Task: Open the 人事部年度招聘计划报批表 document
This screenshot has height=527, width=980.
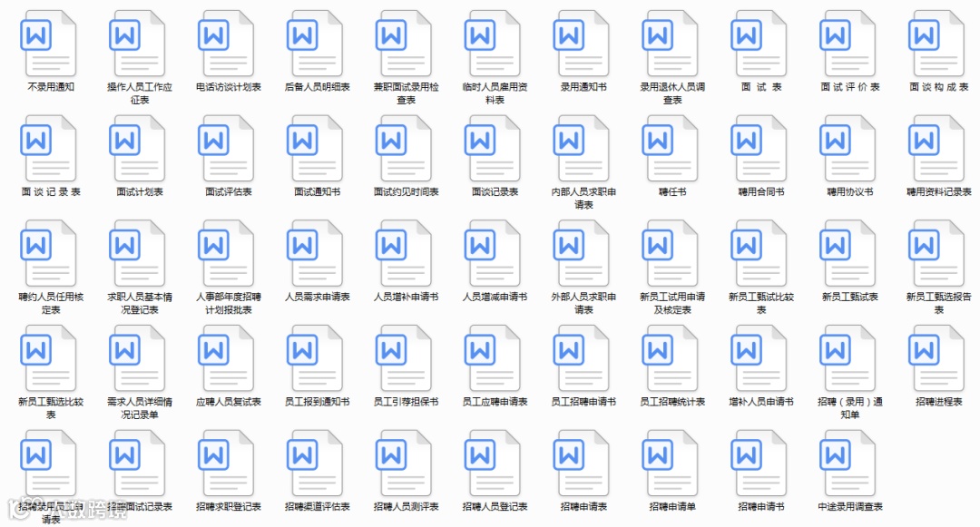Action: pos(228,254)
